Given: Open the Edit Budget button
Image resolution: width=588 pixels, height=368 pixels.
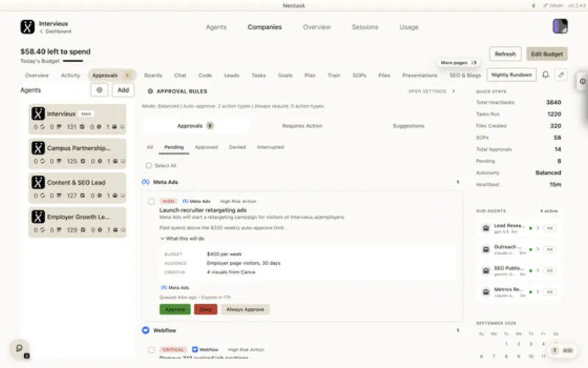Looking at the screenshot, I should (547, 54).
